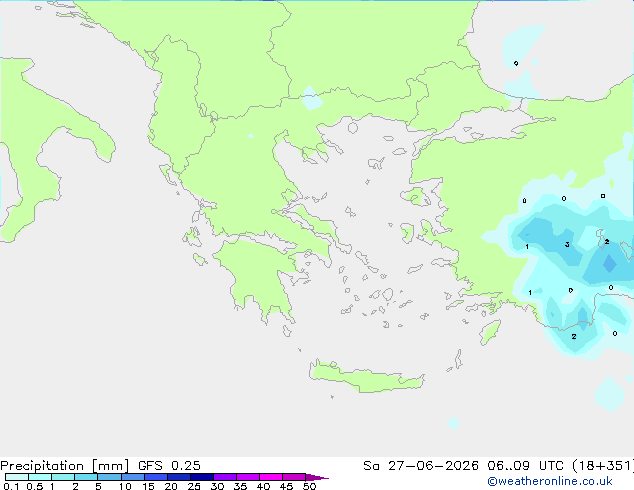The image size is (634, 490).
Task: Pick the 2–5 mm legend color swatch
Action: [86, 477]
